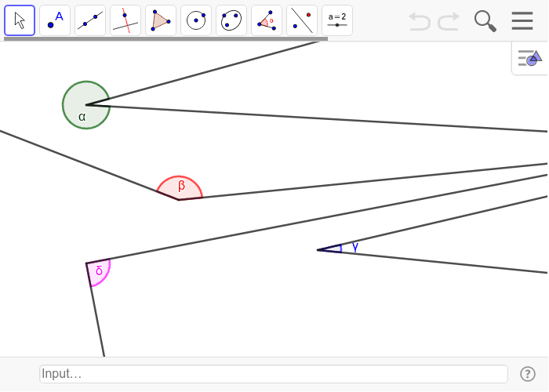
Task: Pick the Perpendicular Line tool
Action: point(125,20)
